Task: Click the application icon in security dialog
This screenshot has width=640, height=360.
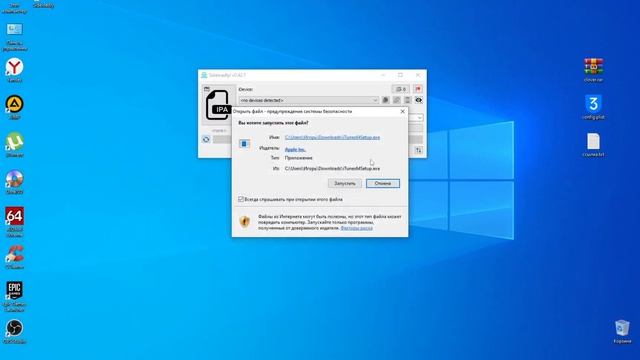Action: (x=244, y=144)
